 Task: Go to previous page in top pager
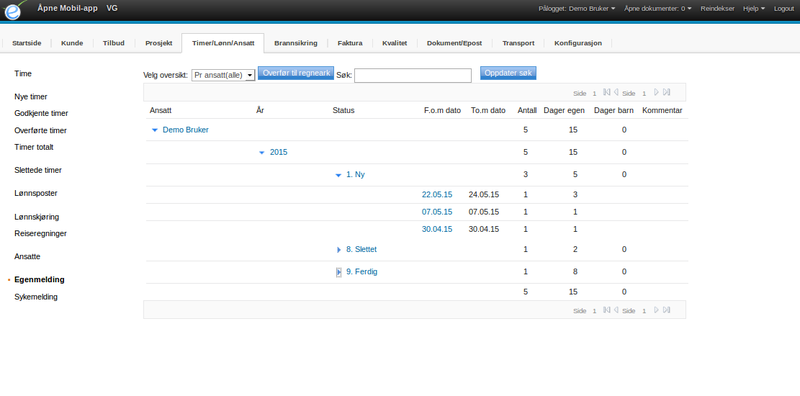[x=616, y=92]
